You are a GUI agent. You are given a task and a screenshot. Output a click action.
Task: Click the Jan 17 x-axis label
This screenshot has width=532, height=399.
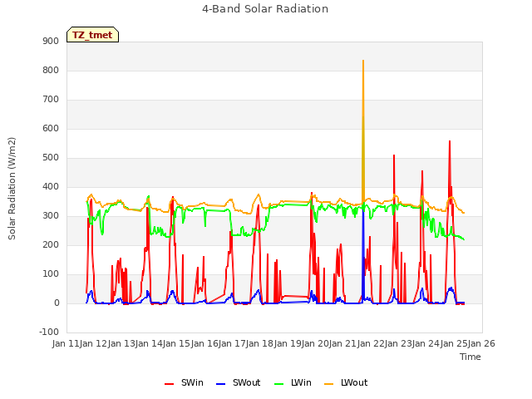click(x=232, y=343)
